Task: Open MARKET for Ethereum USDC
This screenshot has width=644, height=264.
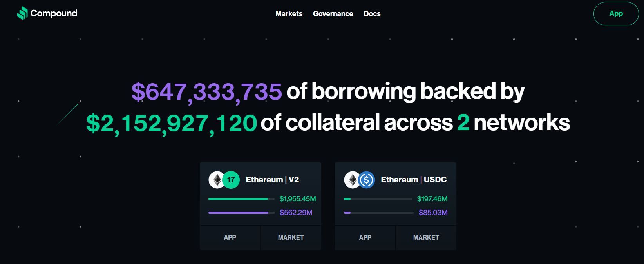Action: pos(426,237)
